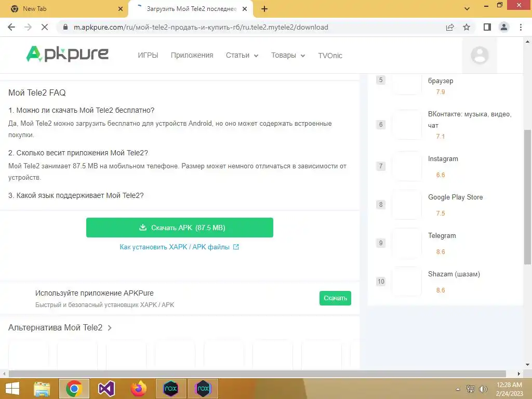The height and width of the screenshot is (399, 532).
Task: Open the APKPure logo homepage
Action: 67,54
